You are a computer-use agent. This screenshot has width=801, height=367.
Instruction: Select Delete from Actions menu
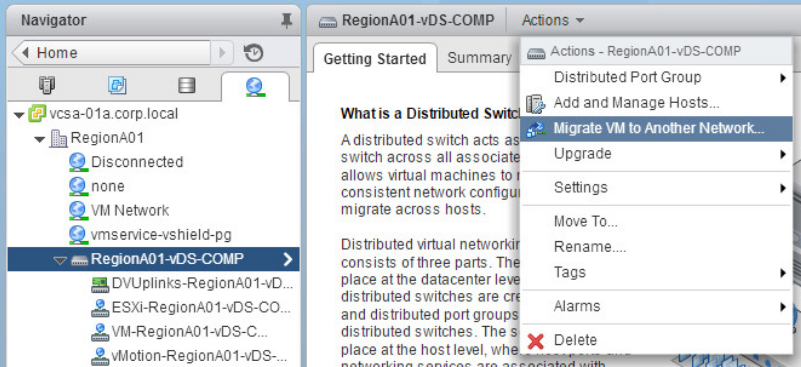[656, 340]
